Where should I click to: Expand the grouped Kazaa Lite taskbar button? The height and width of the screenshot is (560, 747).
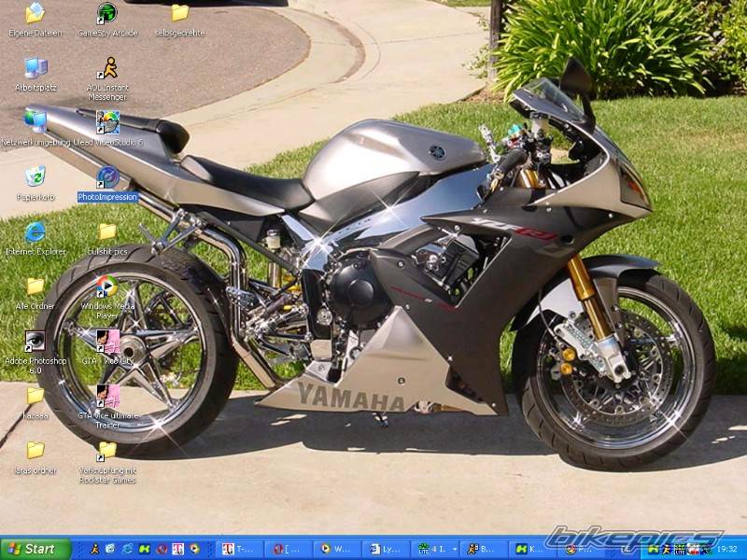(435, 549)
